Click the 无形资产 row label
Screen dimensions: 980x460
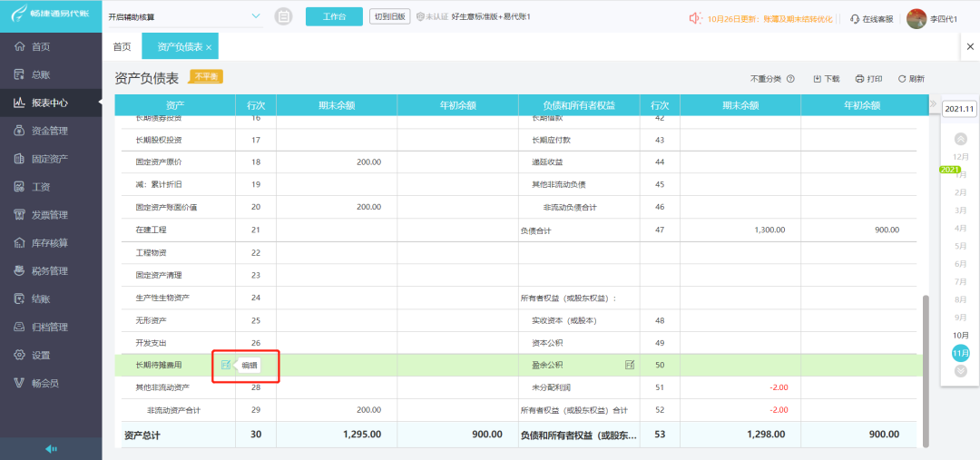click(x=151, y=320)
